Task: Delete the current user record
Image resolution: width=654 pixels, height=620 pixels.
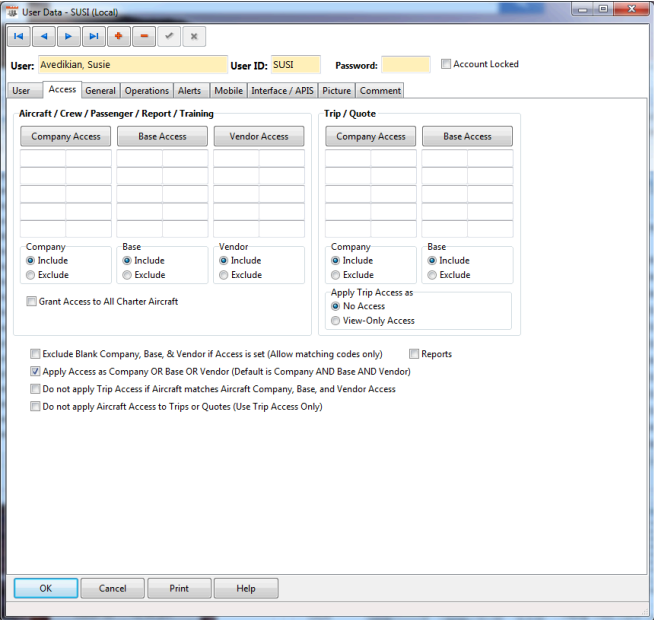Action: [144, 36]
